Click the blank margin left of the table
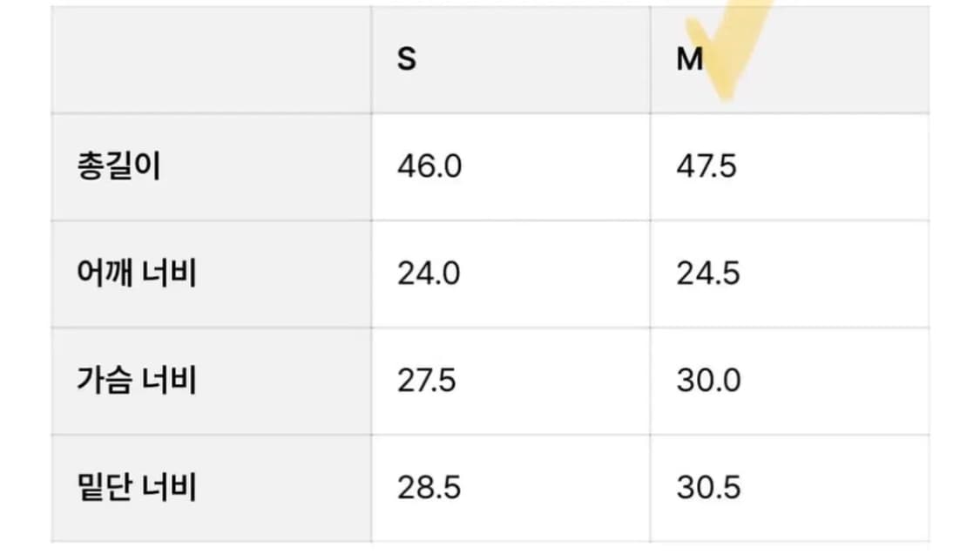 [x=24, y=277]
